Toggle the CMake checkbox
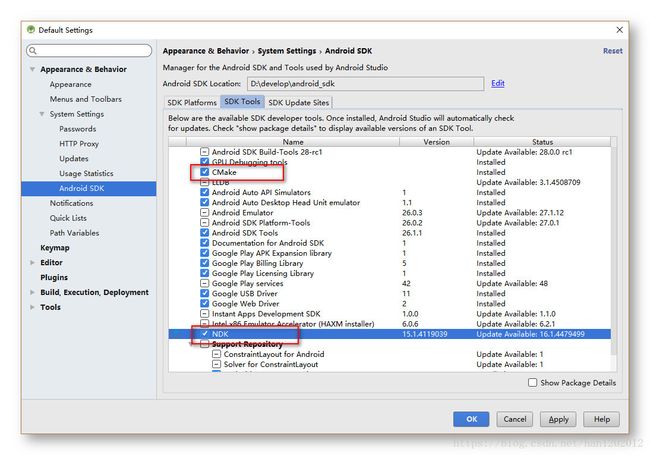 pos(204,172)
